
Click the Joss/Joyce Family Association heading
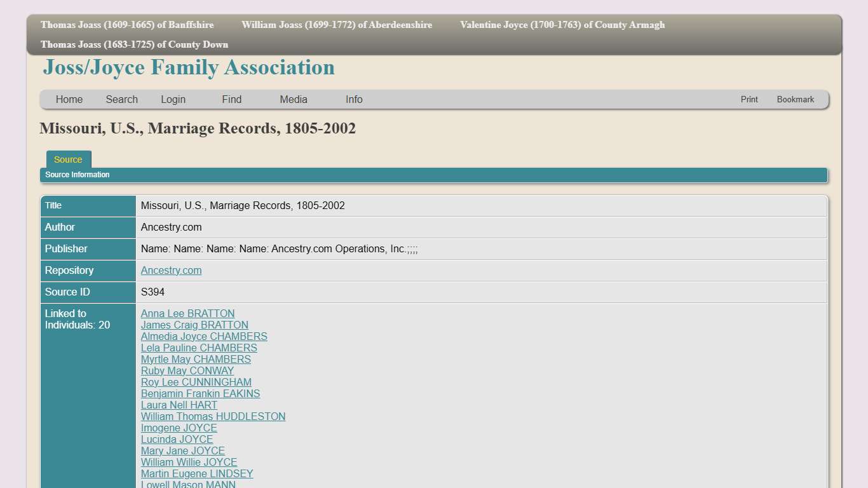tap(189, 67)
